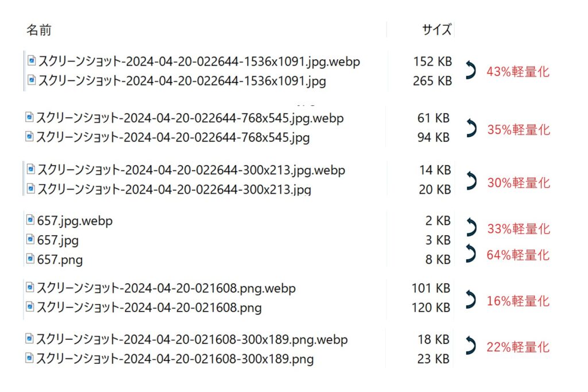Click curved arrow beside 64%軽量化

tap(470, 253)
